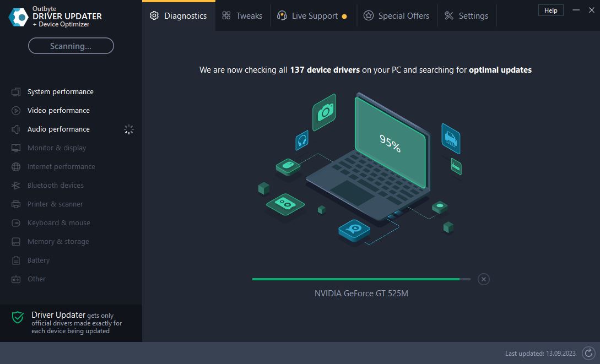Click the Outbyte hexagon logo icon
This screenshot has width=600, height=364.
coord(18,17)
